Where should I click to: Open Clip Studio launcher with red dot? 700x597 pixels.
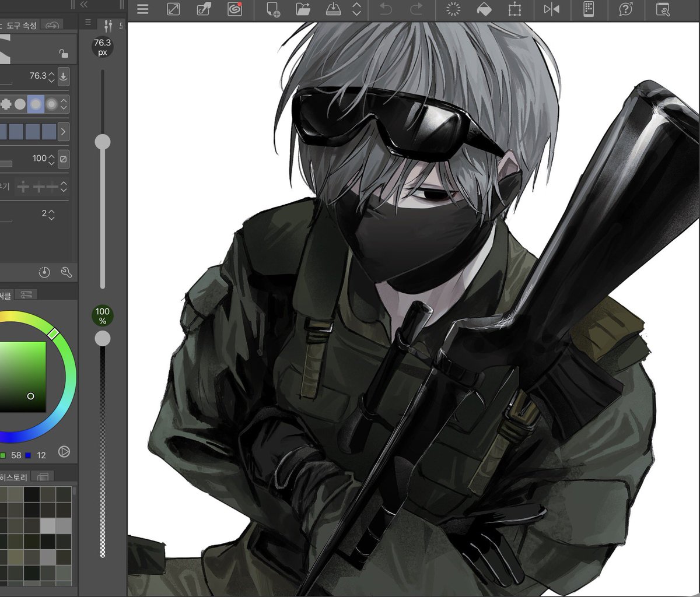pyautogui.click(x=235, y=9)
